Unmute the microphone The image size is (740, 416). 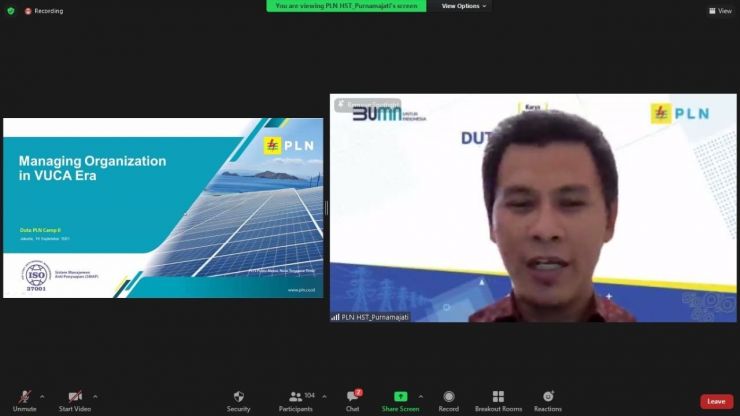pos(25,401)
